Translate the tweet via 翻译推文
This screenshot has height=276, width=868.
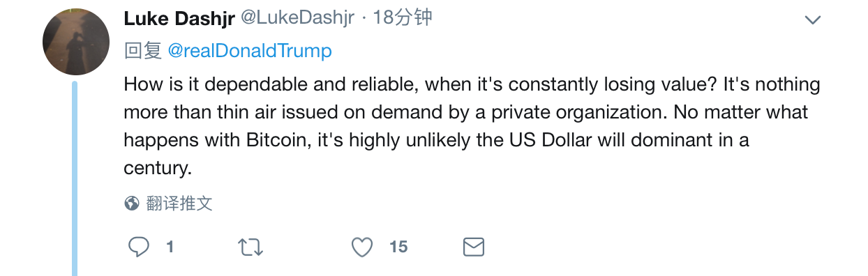179,204
